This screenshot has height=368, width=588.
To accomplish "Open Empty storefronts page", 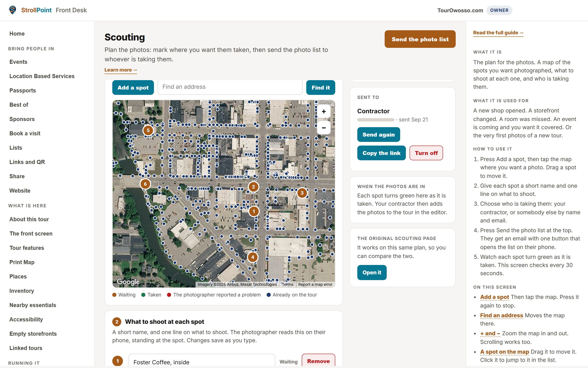I will coord(33,334).
